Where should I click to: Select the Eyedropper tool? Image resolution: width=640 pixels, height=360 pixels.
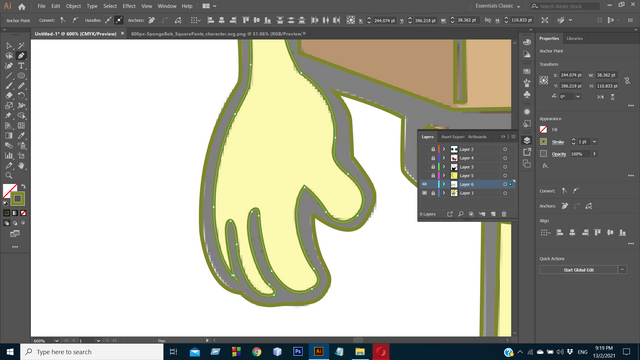coord(21,136)
